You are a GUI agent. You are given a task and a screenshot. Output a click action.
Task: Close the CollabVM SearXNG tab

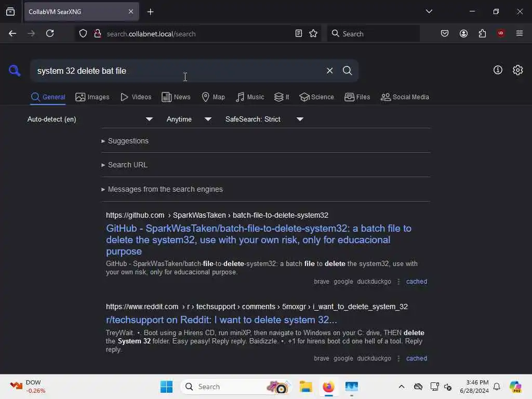click(x=130, y=11)
